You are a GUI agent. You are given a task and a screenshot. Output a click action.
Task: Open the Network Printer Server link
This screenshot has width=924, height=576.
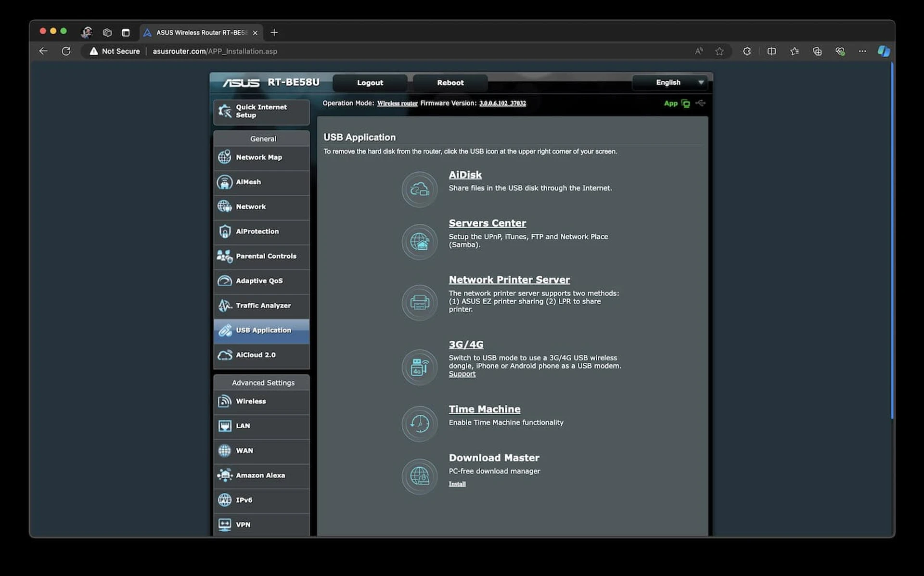(509, 280)
